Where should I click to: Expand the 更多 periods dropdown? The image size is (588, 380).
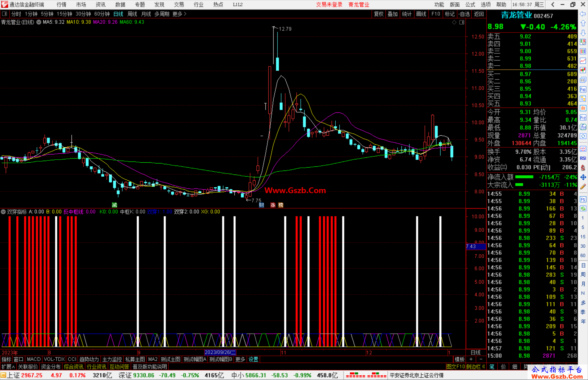pos(179,14)
